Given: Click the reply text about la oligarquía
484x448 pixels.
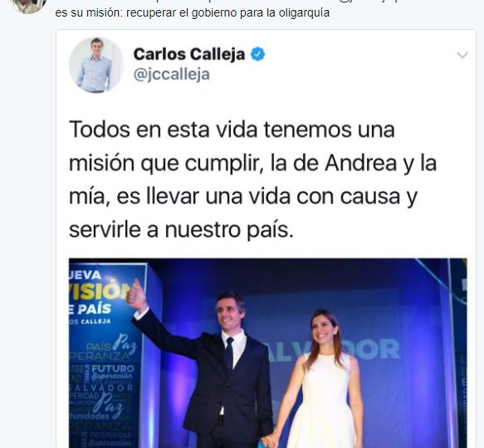Looking at the screenshot, I should pyautogui.click(x=193, y=13).
